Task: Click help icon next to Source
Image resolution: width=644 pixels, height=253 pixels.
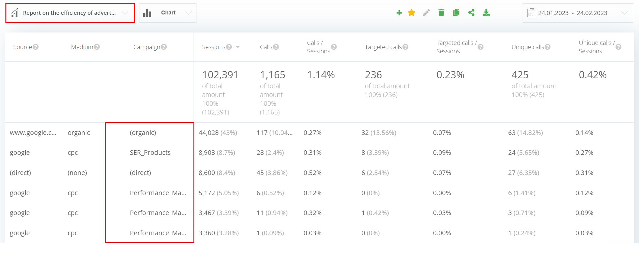Action: click(36, 47)
